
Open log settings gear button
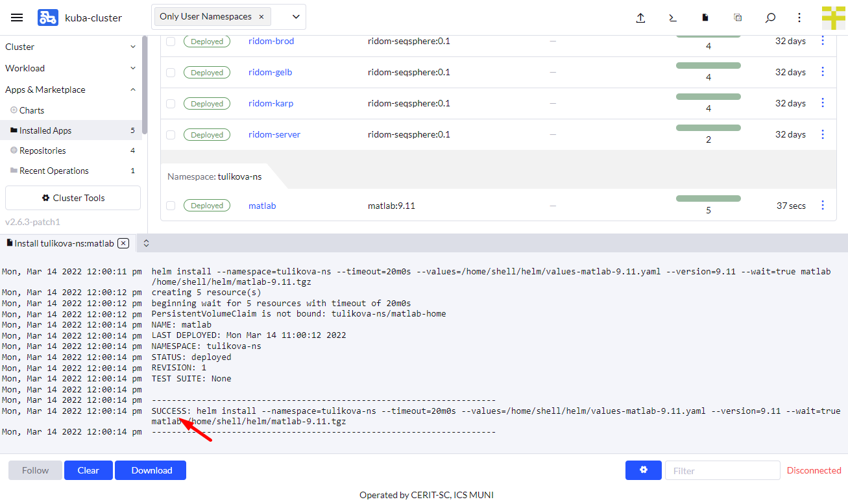[x=643, y=470]
